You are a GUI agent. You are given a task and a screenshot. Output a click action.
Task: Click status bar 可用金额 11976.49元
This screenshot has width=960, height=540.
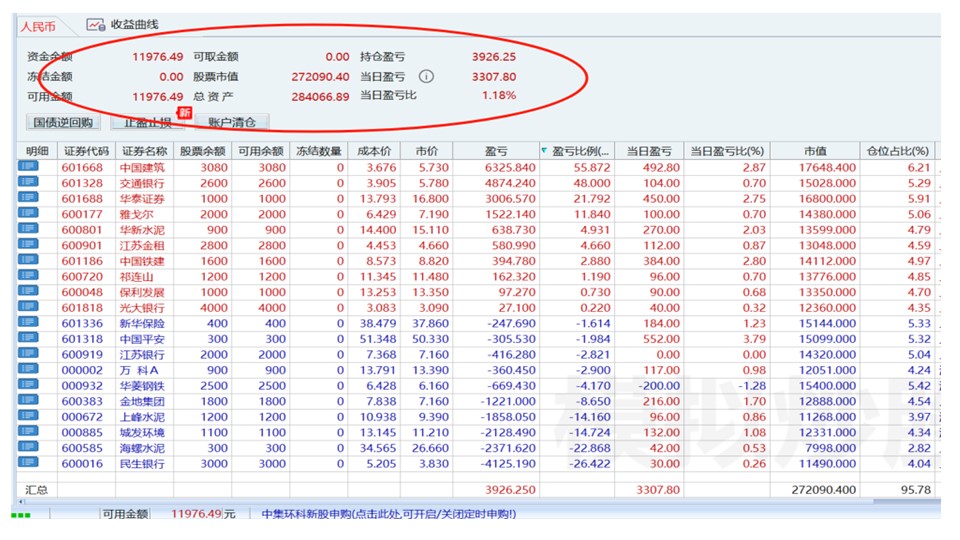tap(169, 514)
